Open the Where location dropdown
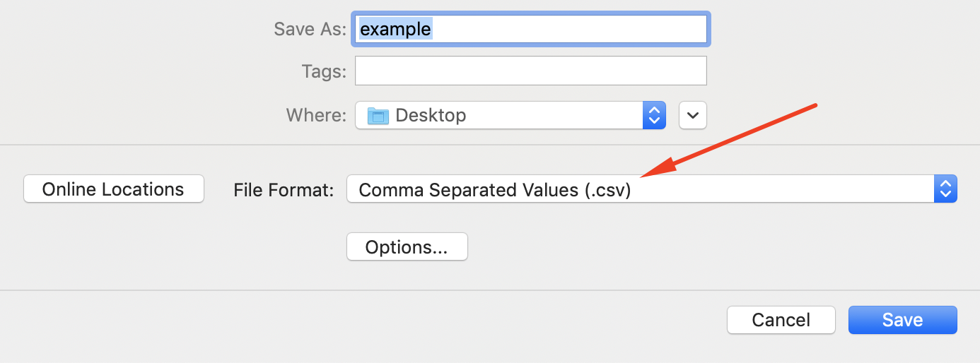The image size is (980, 363). [511, 115]
